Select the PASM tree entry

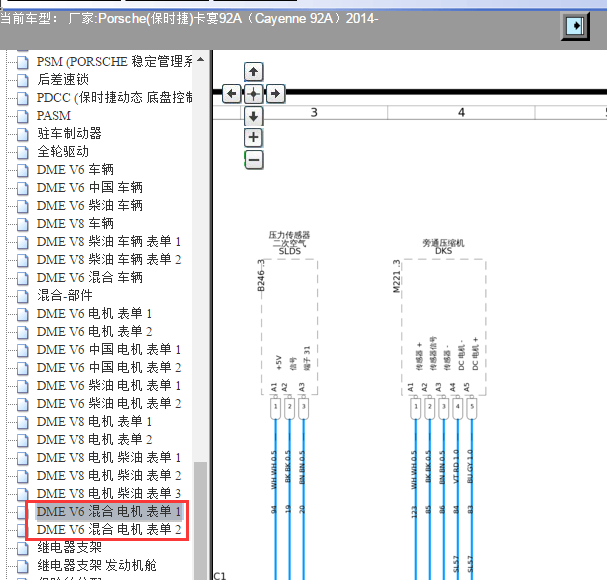point(53,115)
